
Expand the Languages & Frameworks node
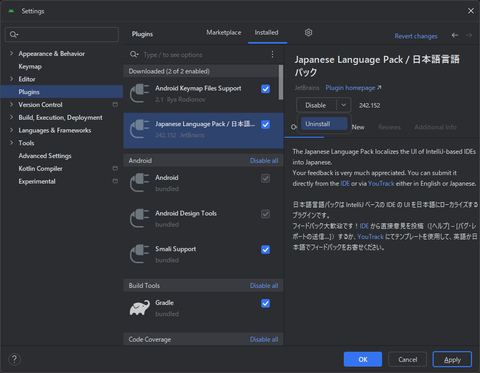pyautogui.click(x=11, y=130)
